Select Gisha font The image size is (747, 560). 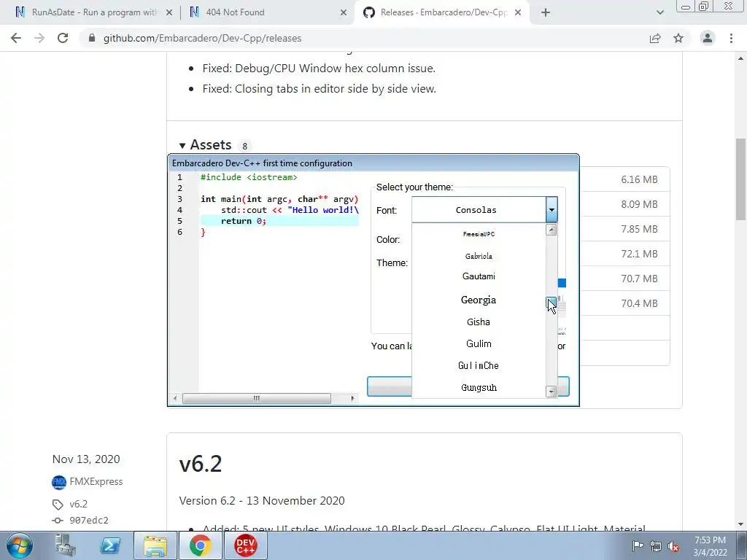coord(479,322)
